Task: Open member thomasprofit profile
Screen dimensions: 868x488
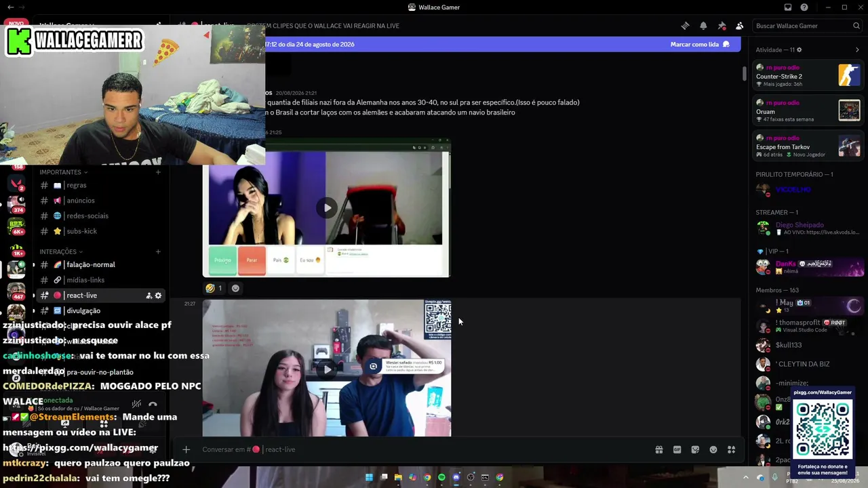Action: pos(808,326)
